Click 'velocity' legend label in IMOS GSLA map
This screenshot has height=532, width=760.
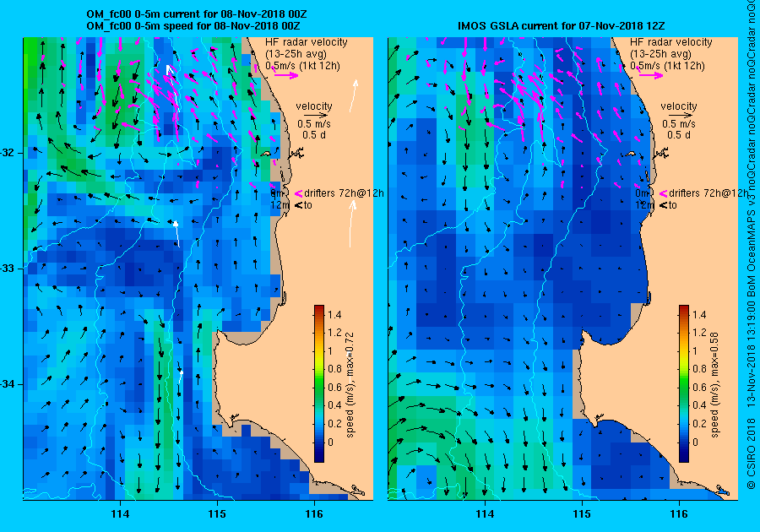(679, 106)
